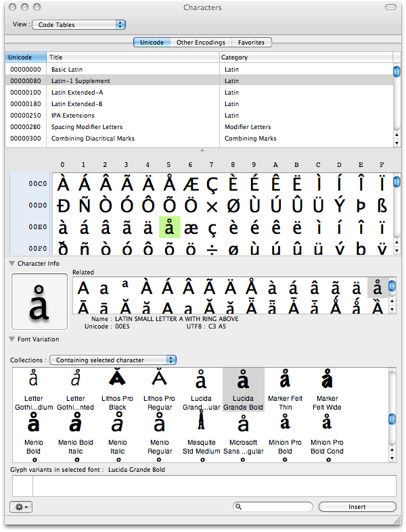Click the Related characters scrollbar thumb
406x532 pixels.
pos(392,286)
